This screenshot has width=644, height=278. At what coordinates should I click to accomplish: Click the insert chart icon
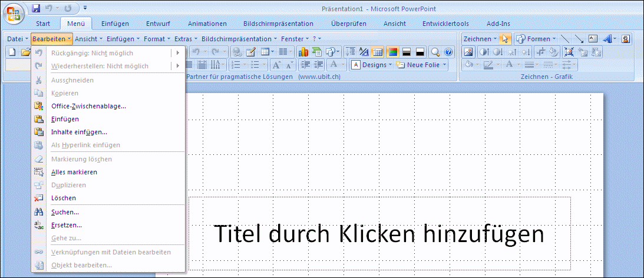[305, 52]
